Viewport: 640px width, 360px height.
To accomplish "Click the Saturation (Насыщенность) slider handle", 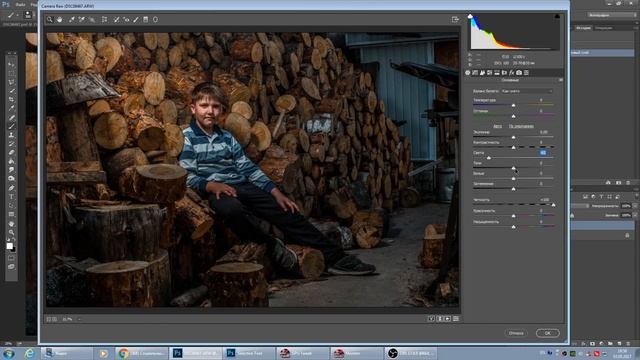I will coord(513,227).
